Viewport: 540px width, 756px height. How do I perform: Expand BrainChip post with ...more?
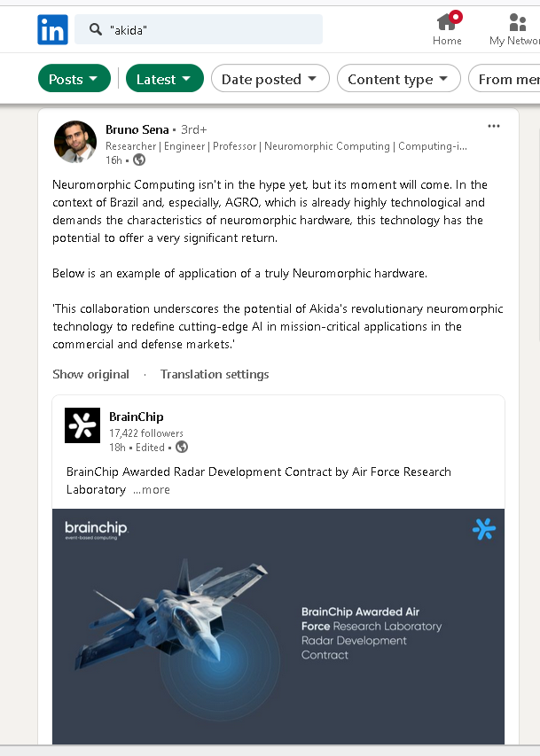click(x=152, y=489)
